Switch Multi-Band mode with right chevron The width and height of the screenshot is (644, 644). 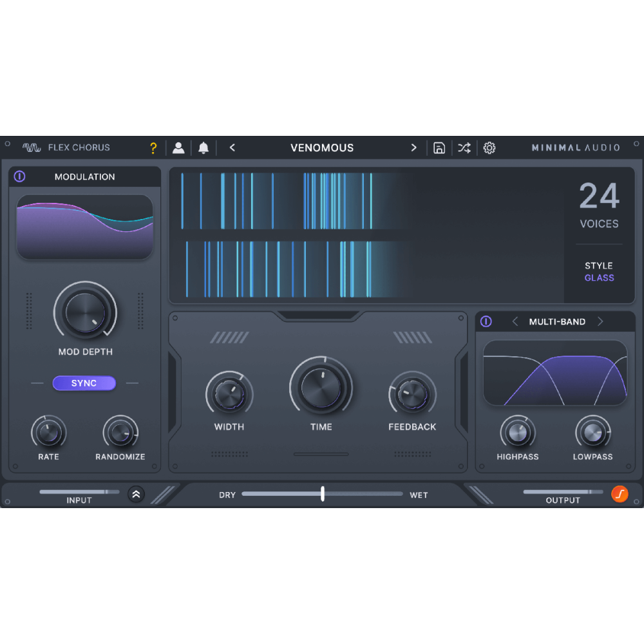[600, 321]
